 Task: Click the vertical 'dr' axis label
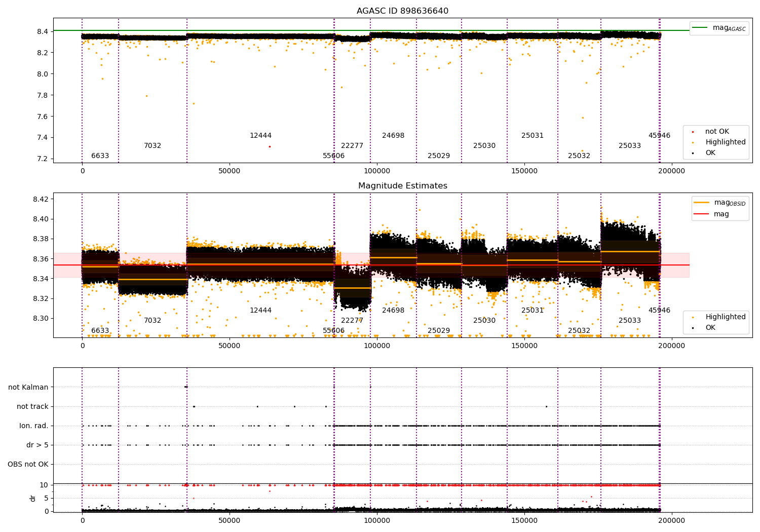click(33, 498)
